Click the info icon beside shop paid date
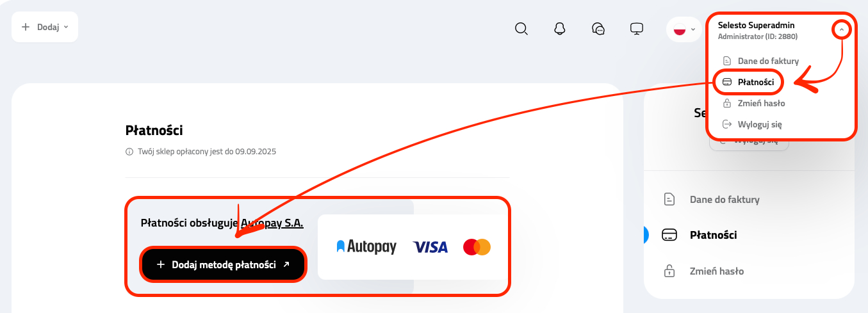868x313 pixels. tap(129, 152)
